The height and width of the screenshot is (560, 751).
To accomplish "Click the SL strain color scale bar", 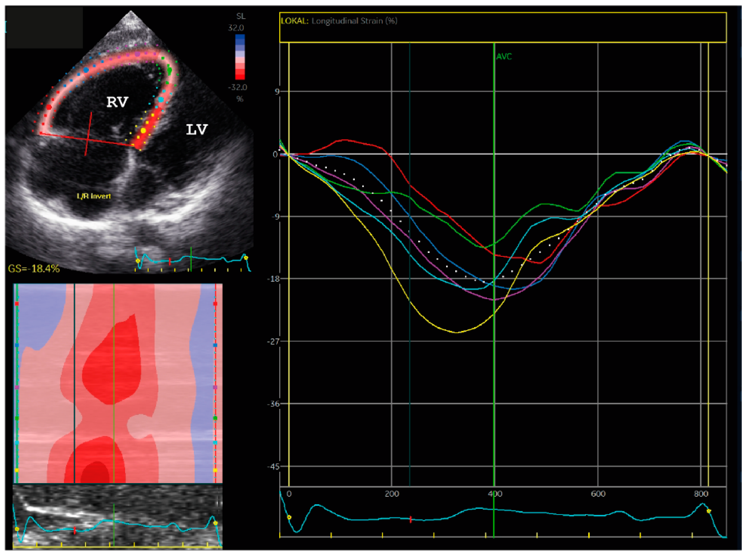I will 240,57.
